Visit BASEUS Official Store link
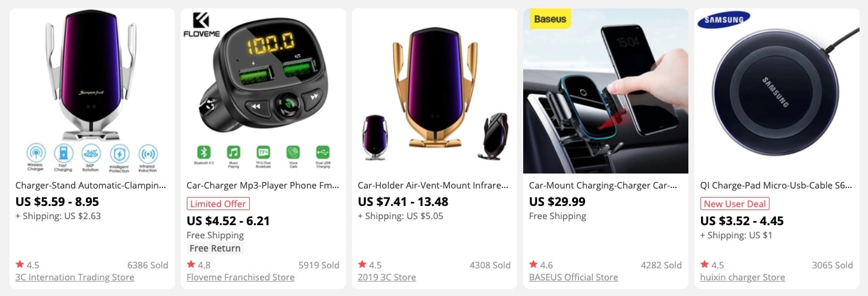Viewport: 868px width, 296px height. tap(574, 277)
